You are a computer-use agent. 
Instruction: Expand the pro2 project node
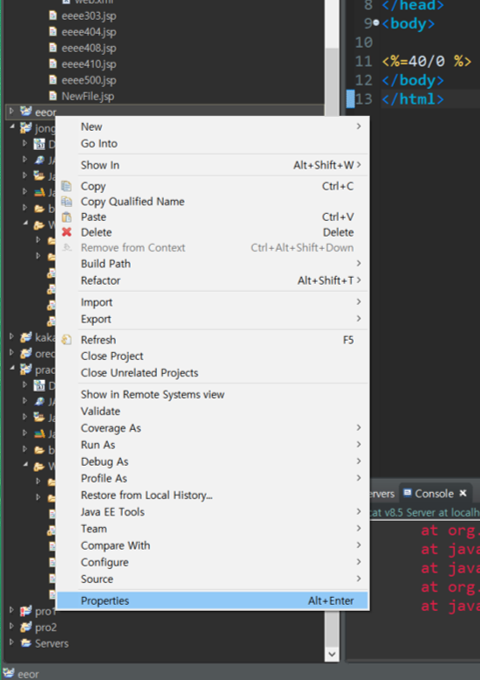click(12, 627)
